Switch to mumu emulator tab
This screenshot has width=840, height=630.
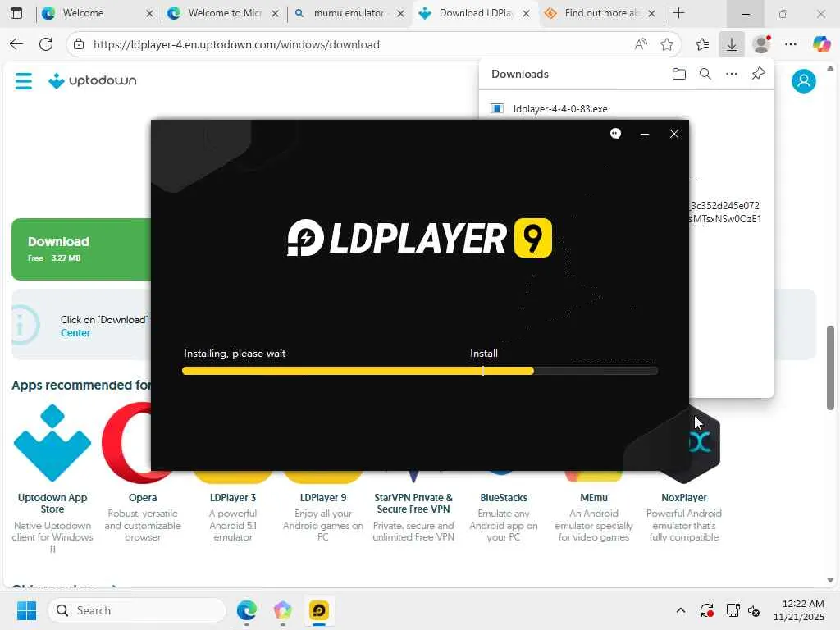click(x=348, y=13)
